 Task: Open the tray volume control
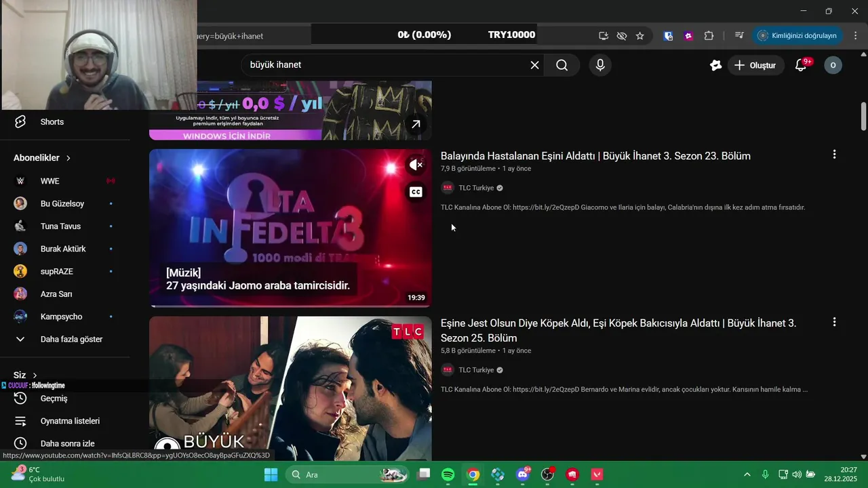tap(797, 474)
